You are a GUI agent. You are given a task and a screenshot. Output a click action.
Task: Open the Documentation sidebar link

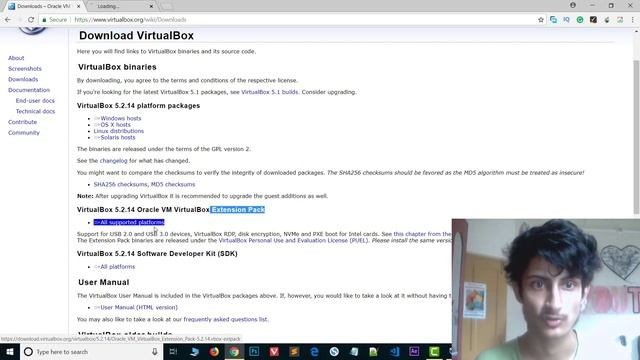point(29,90)
